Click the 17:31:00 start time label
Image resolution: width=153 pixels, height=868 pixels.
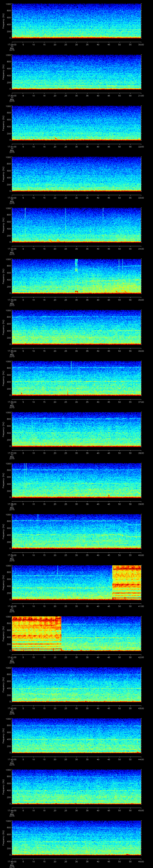(x=12, y=147)
